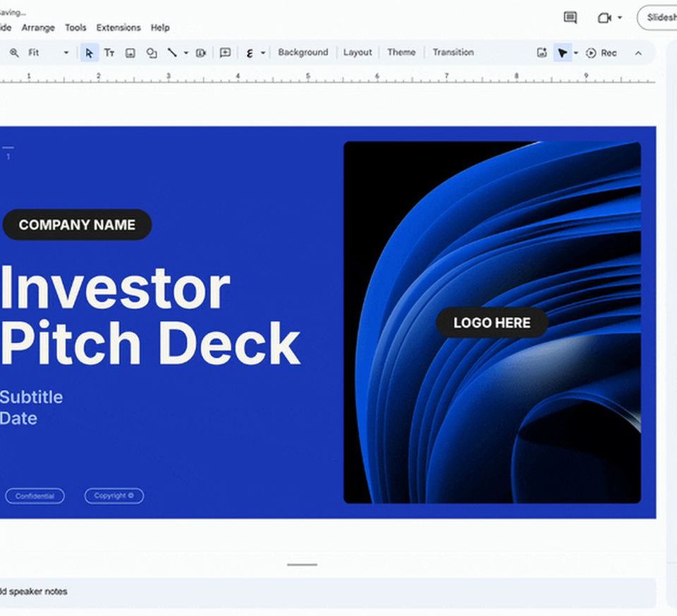
Task: Click the Transition button
Action: click(x=453, y=52)
